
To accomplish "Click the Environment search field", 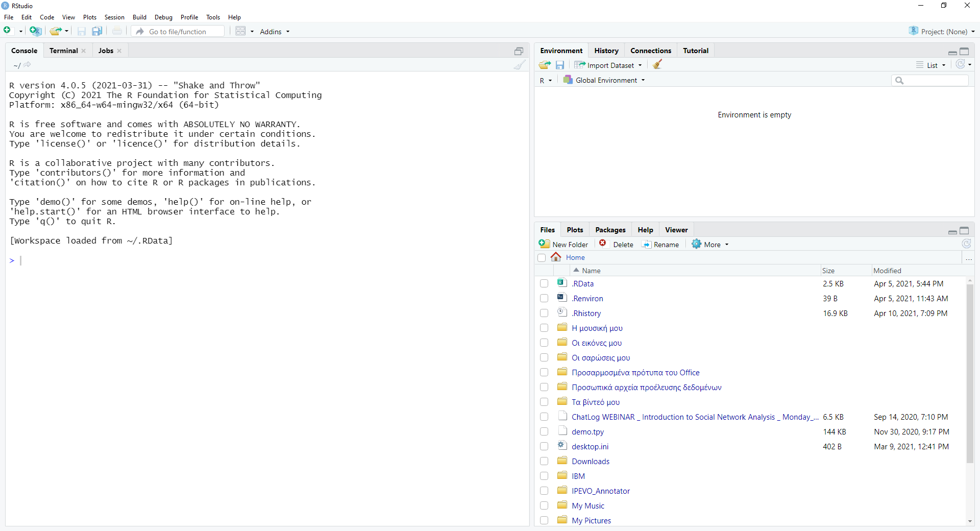I will click(929, 80).
